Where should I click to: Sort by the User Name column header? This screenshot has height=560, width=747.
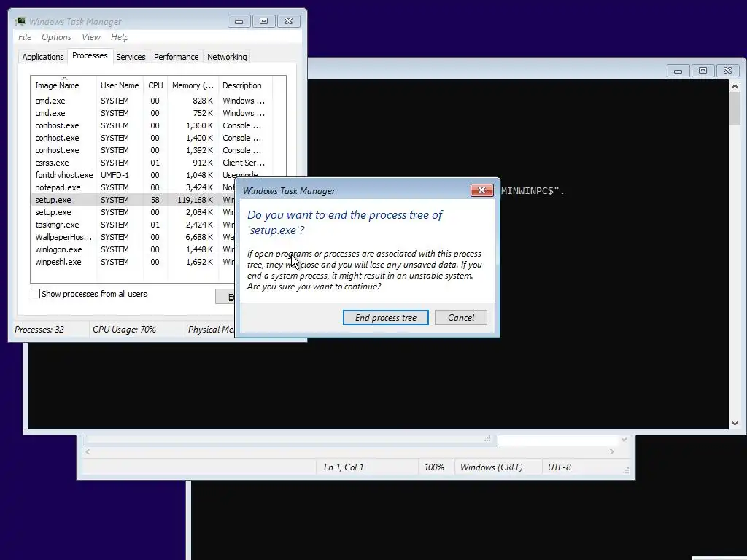click(x=120, y=85)
